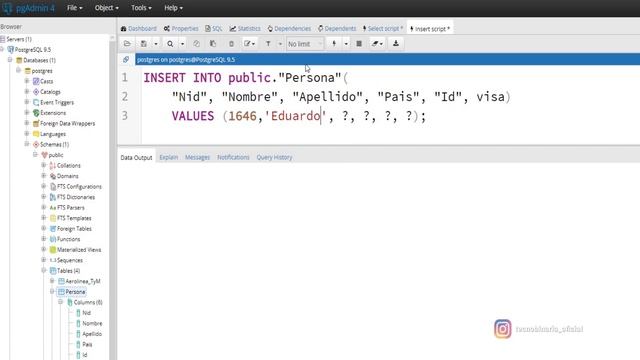Select the Insert script tab
This screenshot has width=640, height=360.
pyautogui.click(x=430, y=29)
